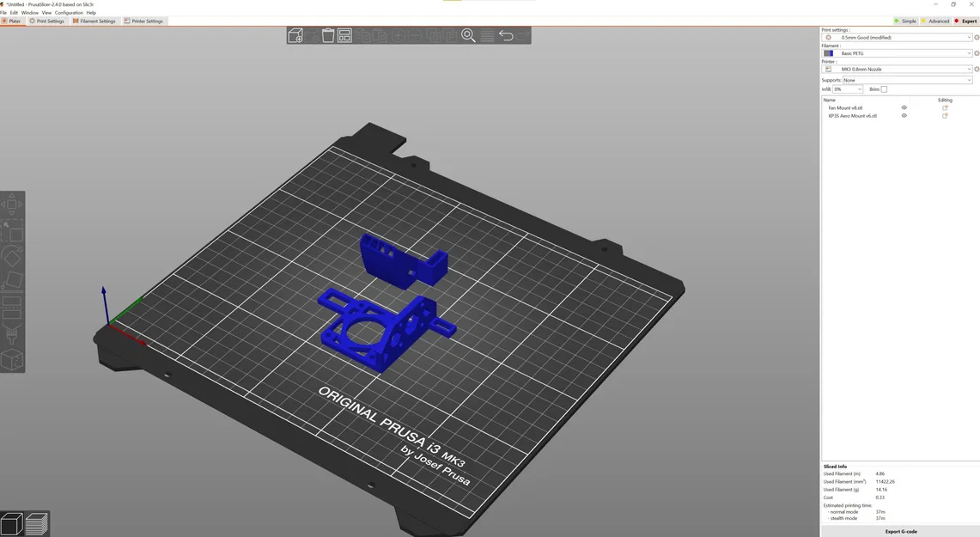980x537 pixels.
Task: Open printer settings gear beside MK3 0.8mm Nozzle
Action: 977,70
